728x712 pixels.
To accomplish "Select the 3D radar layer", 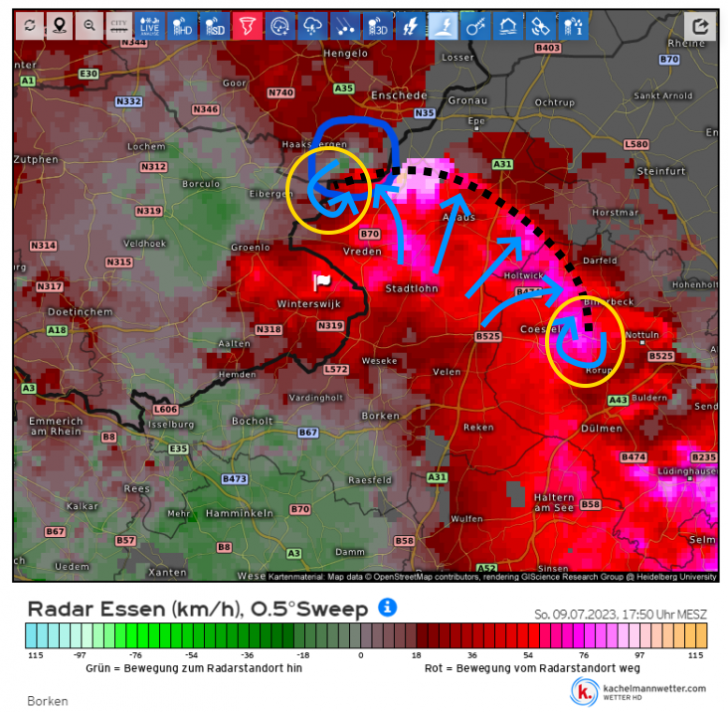I will [377, 26].
